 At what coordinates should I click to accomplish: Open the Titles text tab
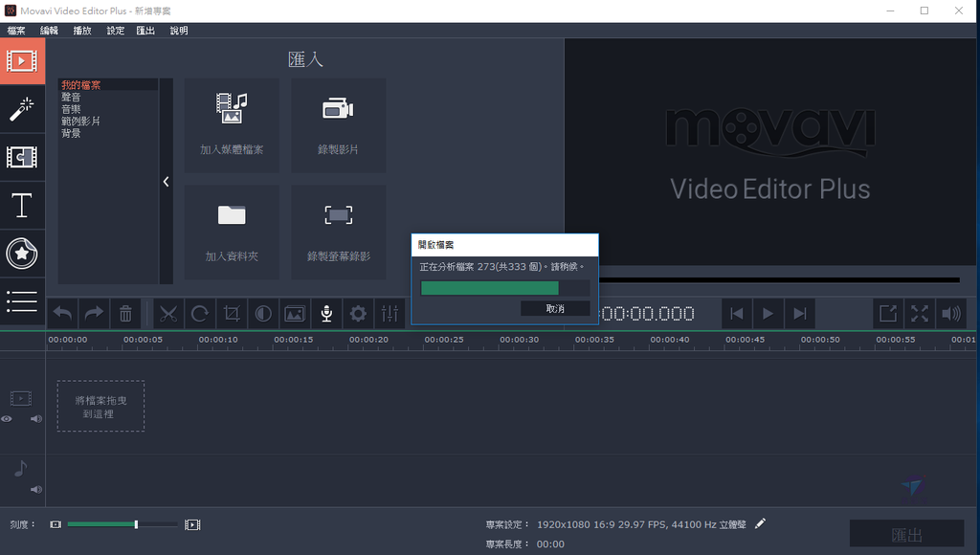[x=22, y=206]
